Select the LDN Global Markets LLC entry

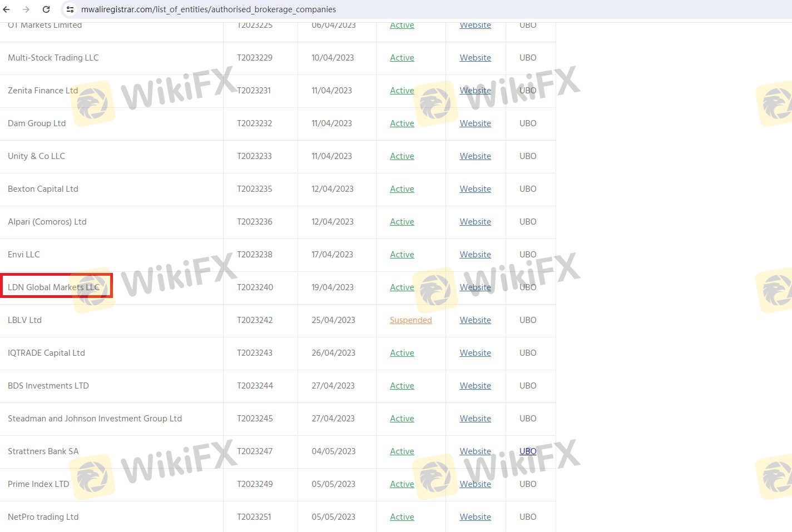tap(53, 287)
